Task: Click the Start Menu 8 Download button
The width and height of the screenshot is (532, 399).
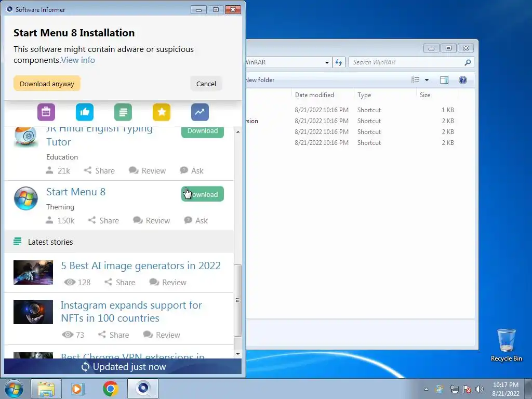Action: (x=203, y=194)
